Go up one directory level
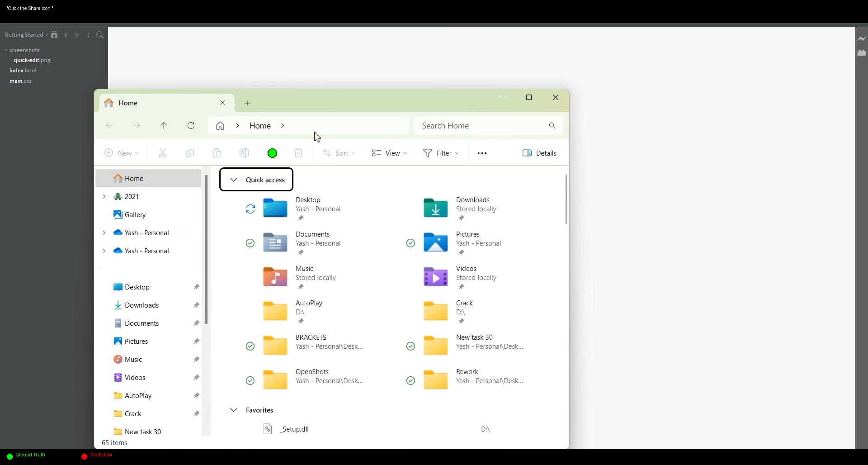This screenshot has height=465, width=868. [x=164, y=126]
